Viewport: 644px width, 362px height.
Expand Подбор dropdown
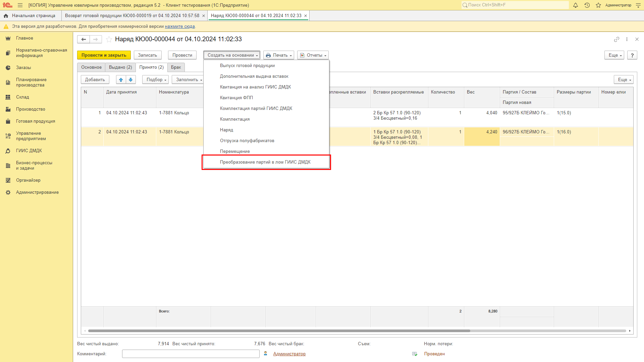point(156,79)
